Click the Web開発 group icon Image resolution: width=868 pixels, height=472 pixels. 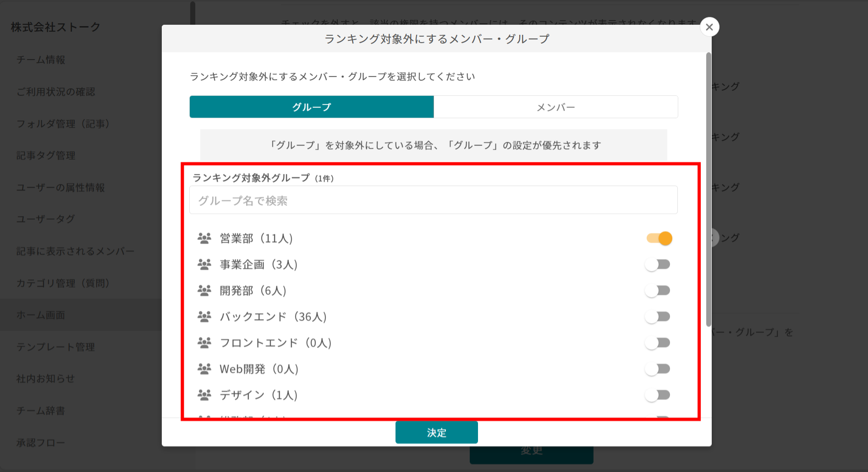(205, 368)
